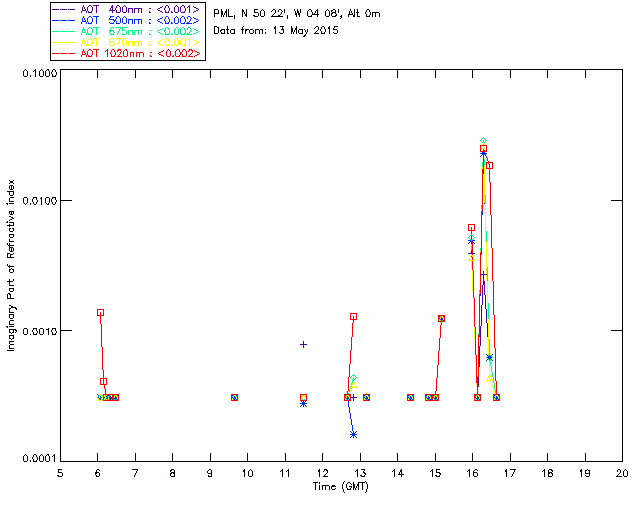This screenshot has height=512, width=640.
Task: Select the topmost green diamond marker near 16.3 GMT
Action: click(x=483, y=141)
